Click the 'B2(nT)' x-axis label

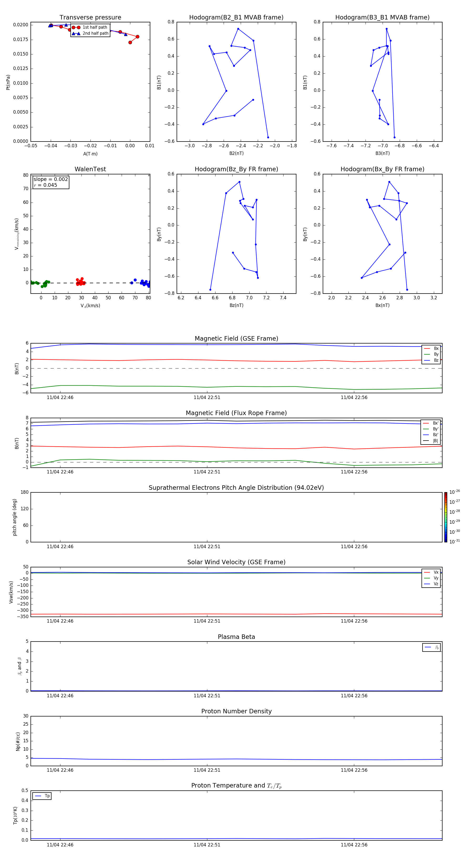(x=236, y=153)
